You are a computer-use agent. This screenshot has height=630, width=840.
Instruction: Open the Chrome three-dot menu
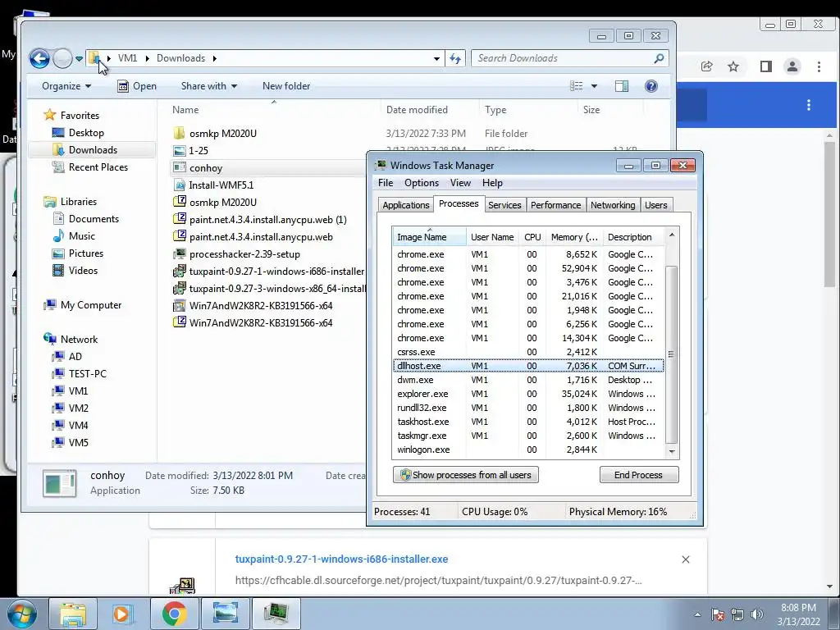click(819, 66)
